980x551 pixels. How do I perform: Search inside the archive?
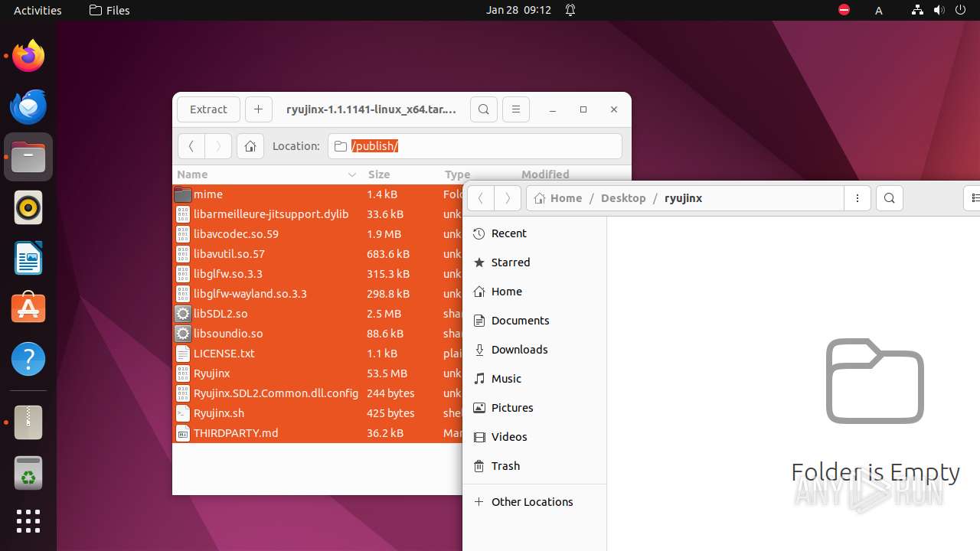484,109
